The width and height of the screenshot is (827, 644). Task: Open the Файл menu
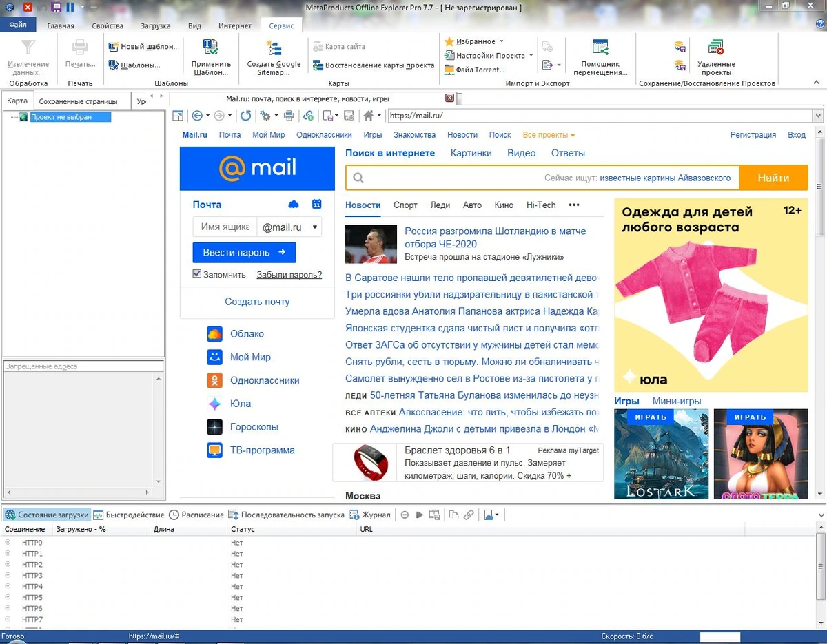click(18, 25)
